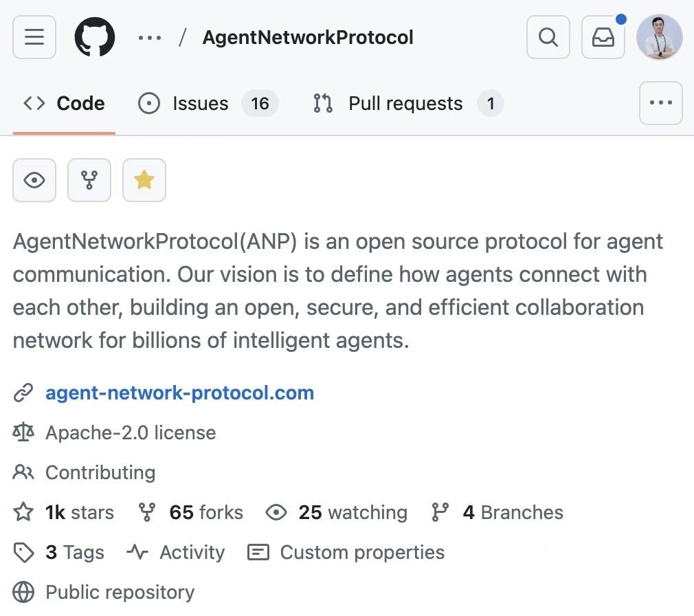Image resolution: width=694 pixels, height=616 pixels.
Task: Expand additional repository tabs menu
Action: point(660,103)
